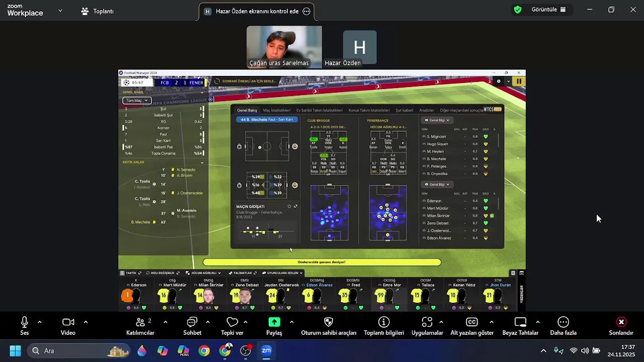This screenshot has width=644, height=362.
Task: Click Hızlı Değişiklik button
Action: tap(163, 273)
